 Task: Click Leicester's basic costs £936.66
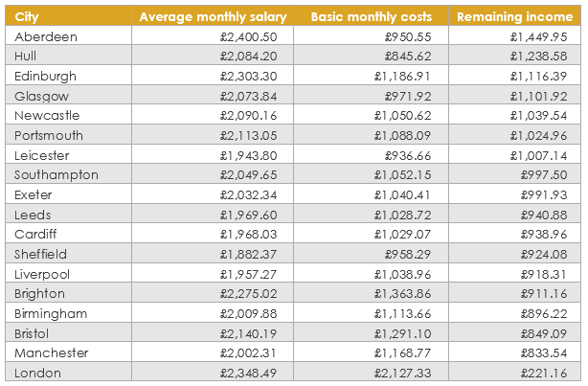[x=409, y=155]
